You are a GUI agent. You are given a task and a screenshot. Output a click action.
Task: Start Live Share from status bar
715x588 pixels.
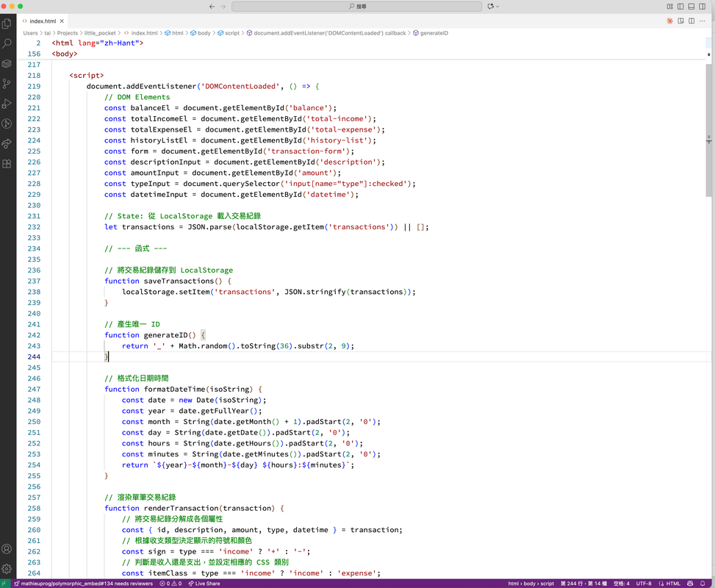(x=204, y=584)
